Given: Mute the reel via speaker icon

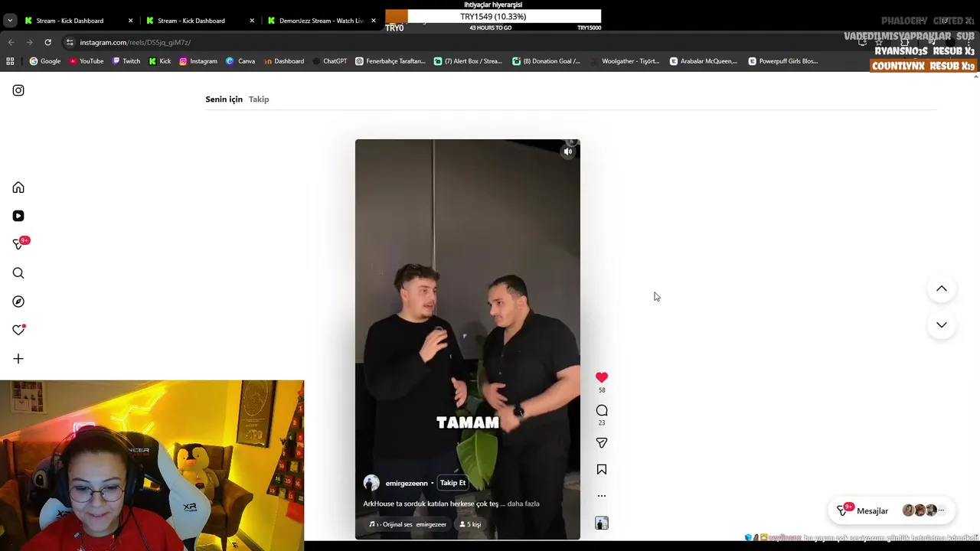Looking at the screenshot, I should tap(568, 152).
